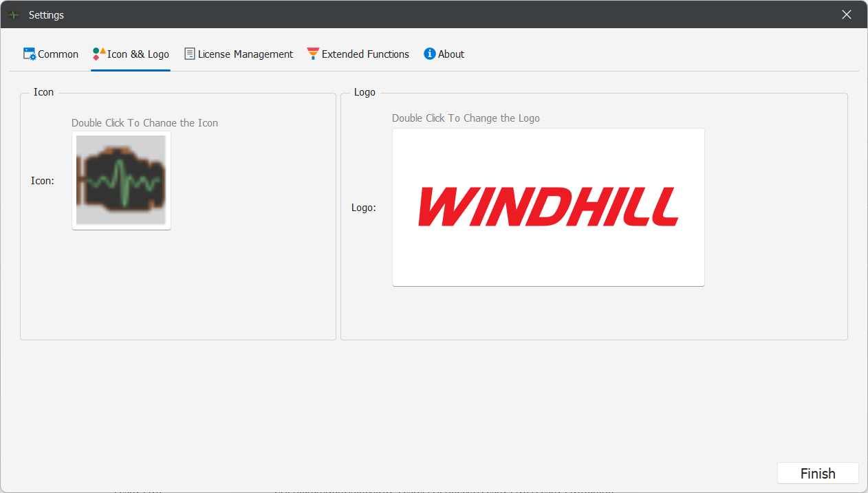This screenshot has height=493, width=868.
Task: Click 'Double Click To Change the Icon' text
Action: click(144, 123)
